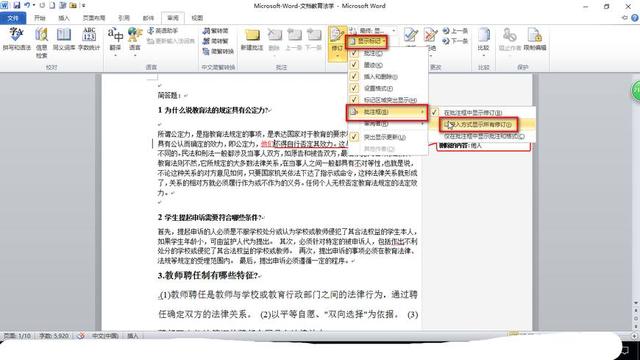640x360 pixels.
Task: Click language 中文(中国) in status bar
Action: [x=105, y=336]
